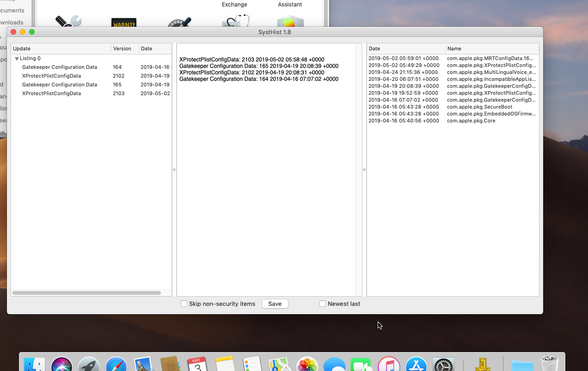Screen dimensions: 588x371
Task: Open FaceTime green icon in Dock
Action: (361, 365)
